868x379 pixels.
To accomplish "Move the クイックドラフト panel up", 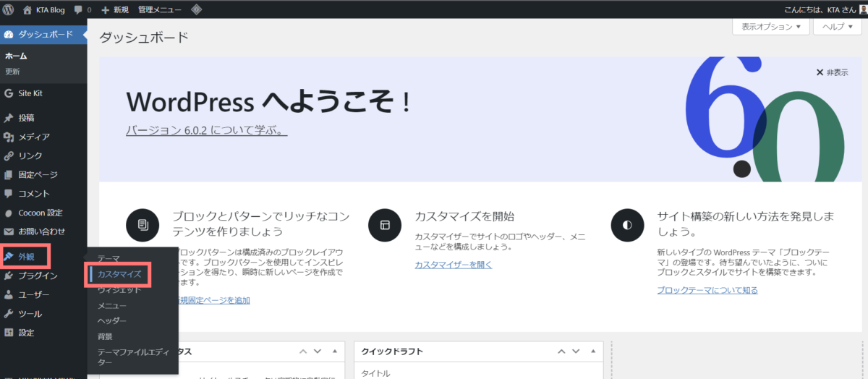I will point(563,352).
